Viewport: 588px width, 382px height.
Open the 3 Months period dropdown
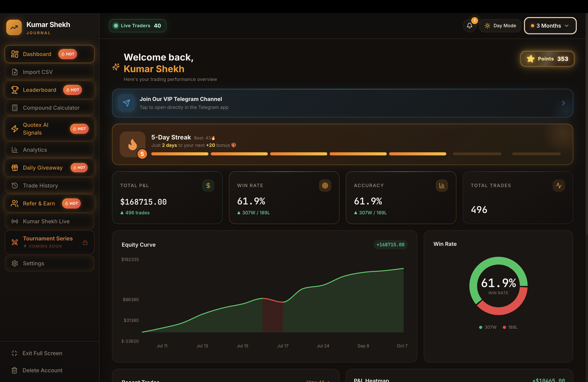point(550,26)
